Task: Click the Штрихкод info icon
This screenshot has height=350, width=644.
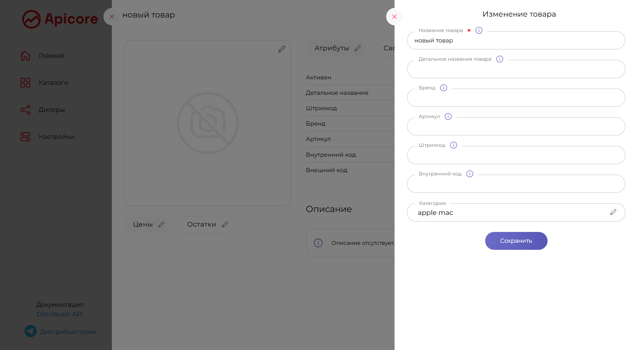Action: [454, 145]
